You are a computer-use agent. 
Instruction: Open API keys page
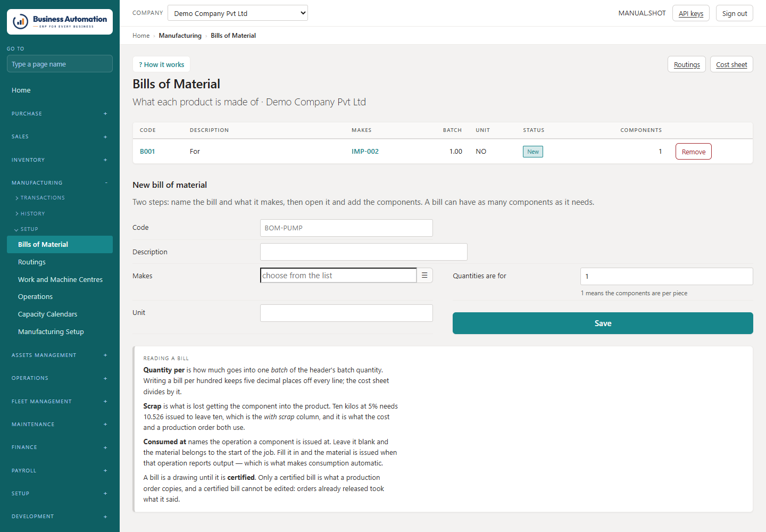coord(691,13)
